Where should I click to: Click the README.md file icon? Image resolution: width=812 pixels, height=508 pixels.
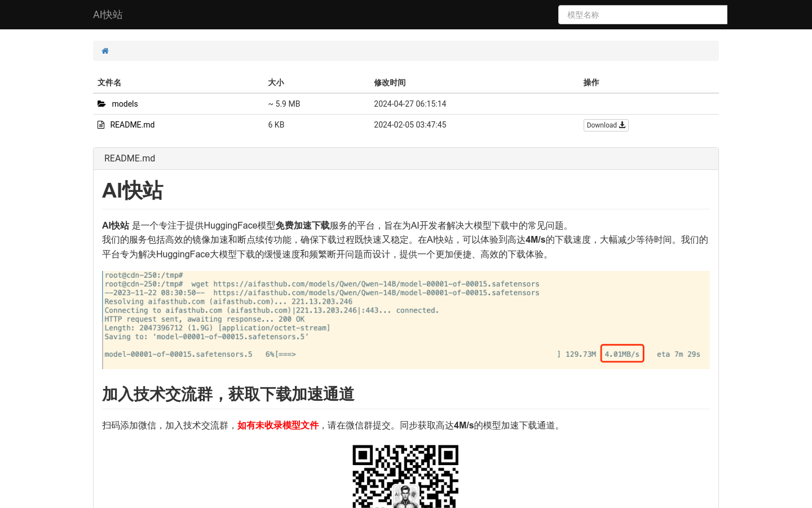click(101, 125)
